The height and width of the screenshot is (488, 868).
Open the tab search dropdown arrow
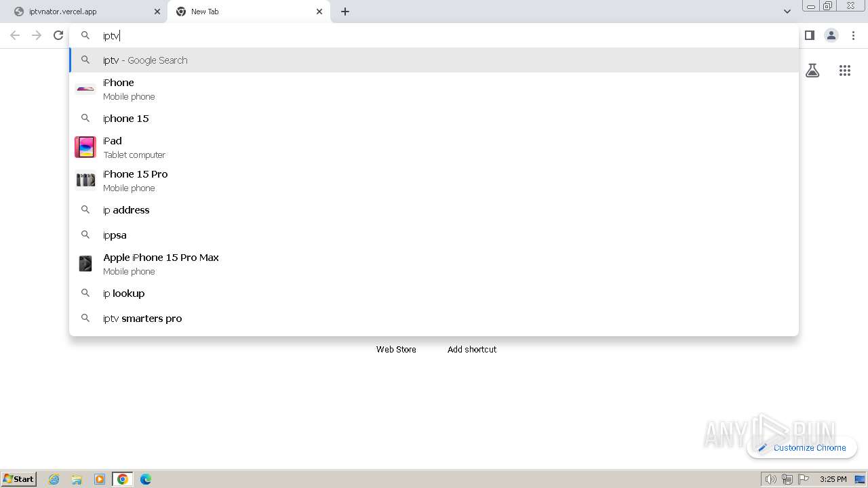pyautogui.click(x=787, y=12)
